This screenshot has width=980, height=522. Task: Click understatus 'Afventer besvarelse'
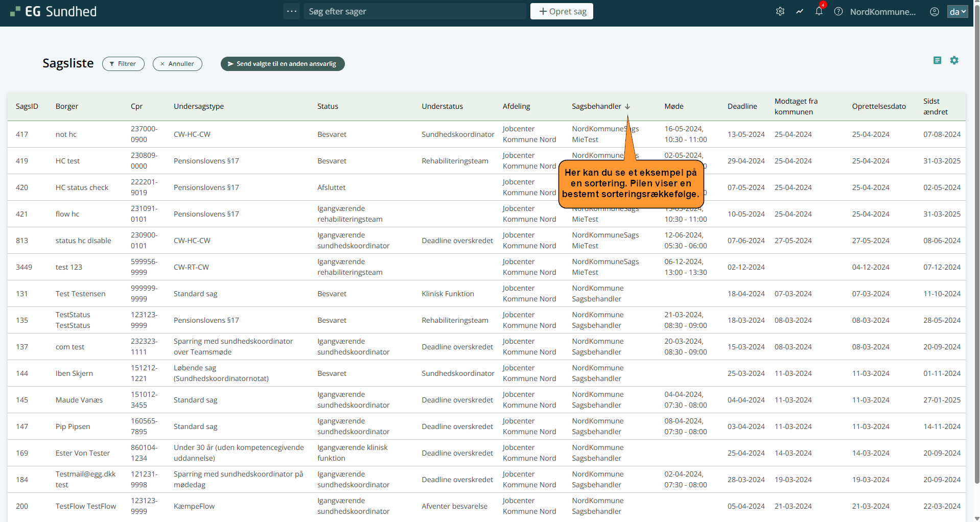(455, 506)
